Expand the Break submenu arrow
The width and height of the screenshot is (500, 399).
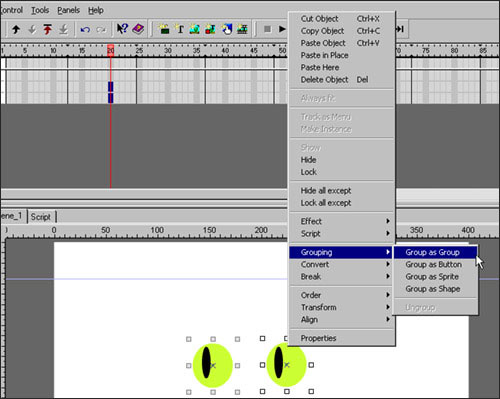click(x=388, y=276)
